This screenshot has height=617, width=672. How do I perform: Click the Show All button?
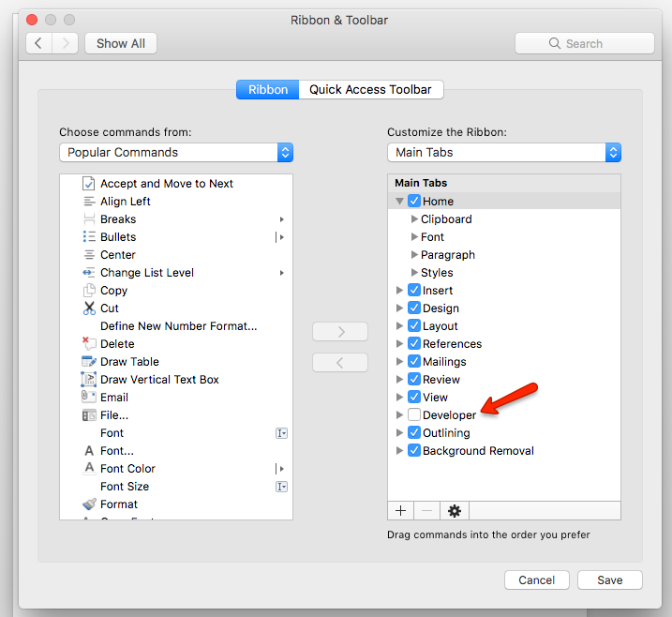pyautogui.click(x=121, y=43)
